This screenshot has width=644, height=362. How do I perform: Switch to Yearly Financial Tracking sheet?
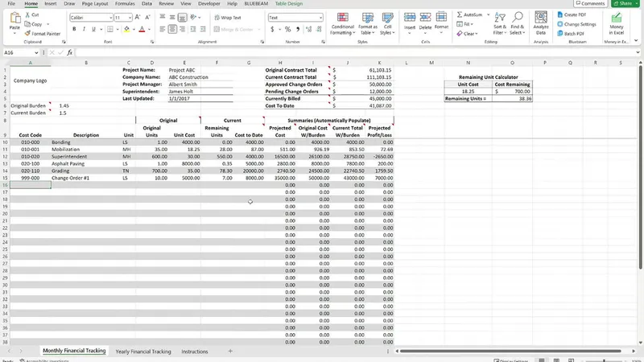pos(143,352)
